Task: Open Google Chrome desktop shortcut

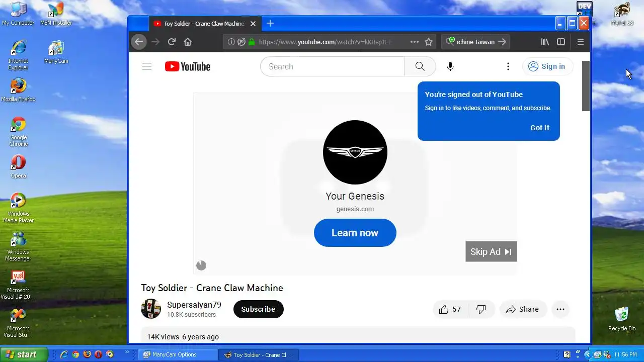Action: pyautogui.click(x=18, y=132)
